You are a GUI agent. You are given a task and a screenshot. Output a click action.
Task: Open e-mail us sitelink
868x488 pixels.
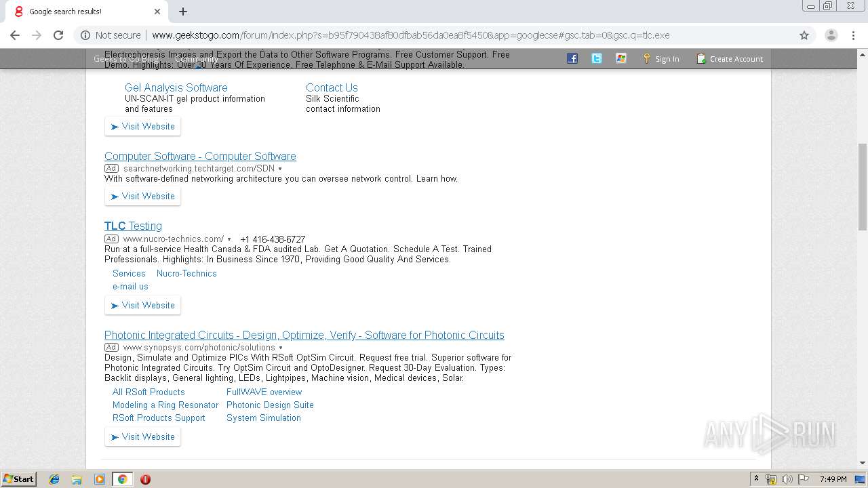click(130, 287)
